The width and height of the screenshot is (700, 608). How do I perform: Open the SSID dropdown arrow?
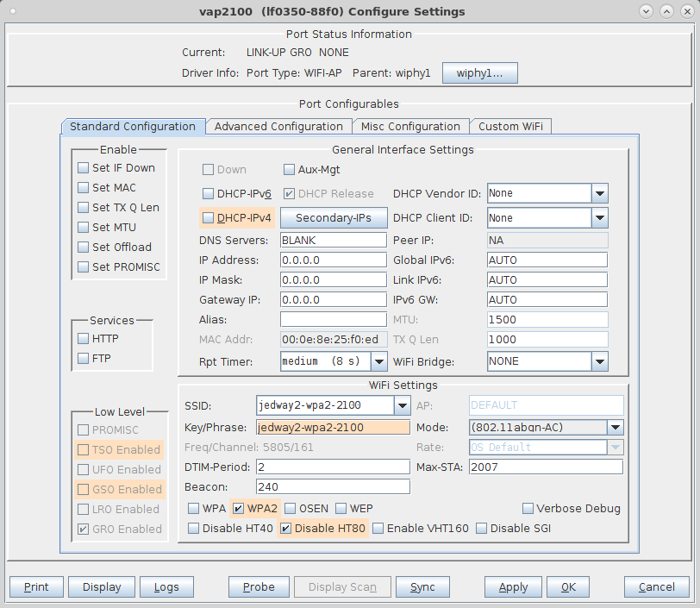click(402, 405)
